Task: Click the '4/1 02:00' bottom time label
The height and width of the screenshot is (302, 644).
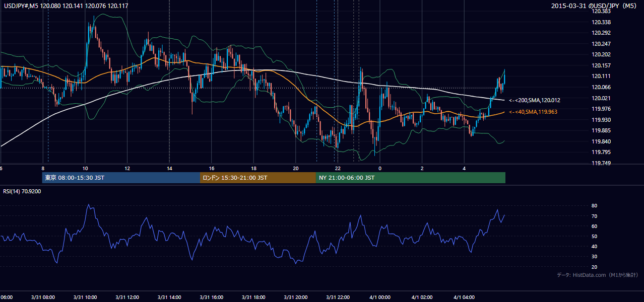Action: [x=422, y=297]
